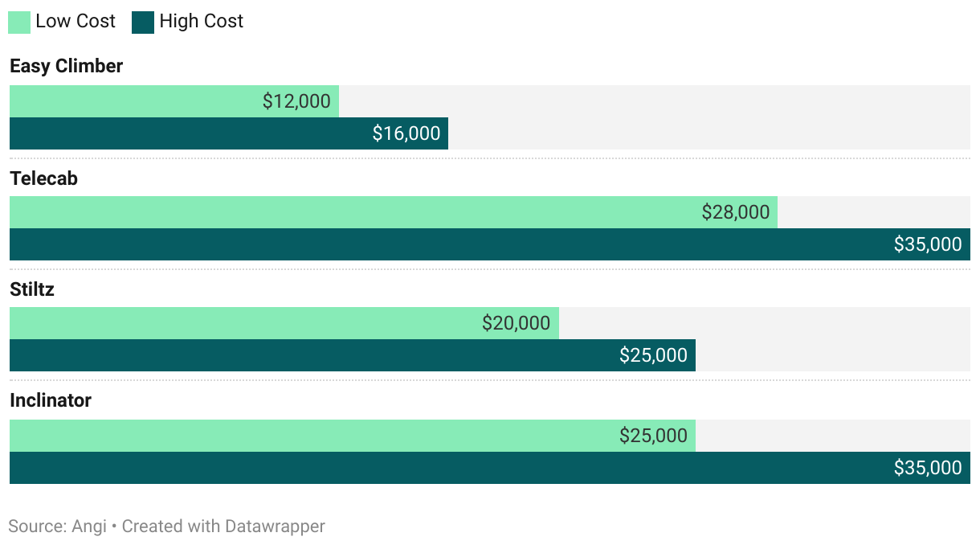Click the Inclinator category heading
Viewport: 980px width, 545px height.
(51, 400)
